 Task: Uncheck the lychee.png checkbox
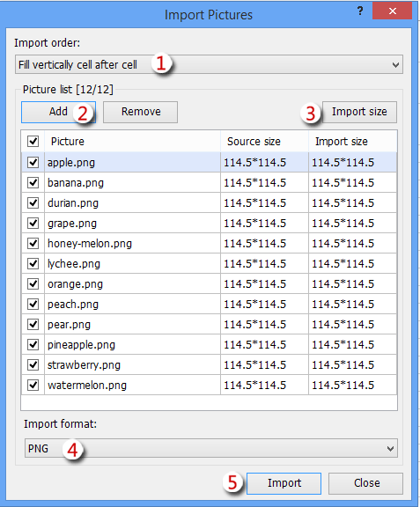33,263
